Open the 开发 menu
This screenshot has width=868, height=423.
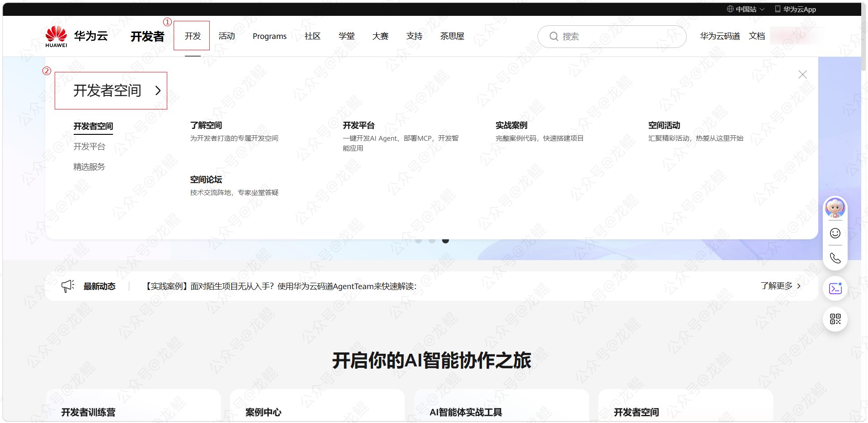coord(193,36)
